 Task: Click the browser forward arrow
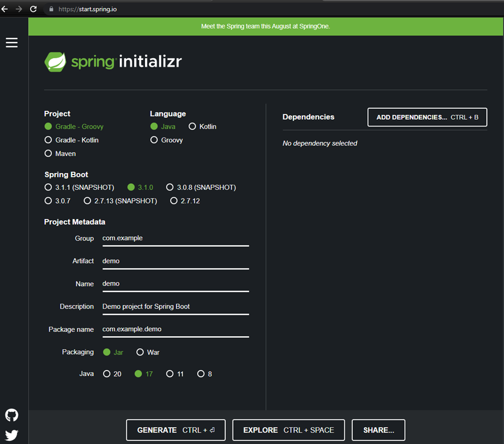pyautogui.click(x=19, y=9)
